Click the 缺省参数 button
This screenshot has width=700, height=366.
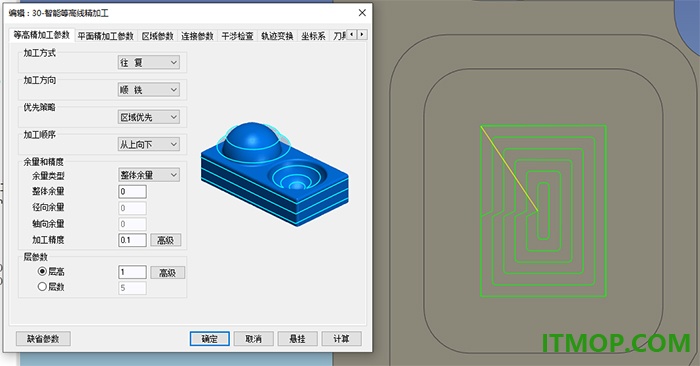[x=43, y=339]
